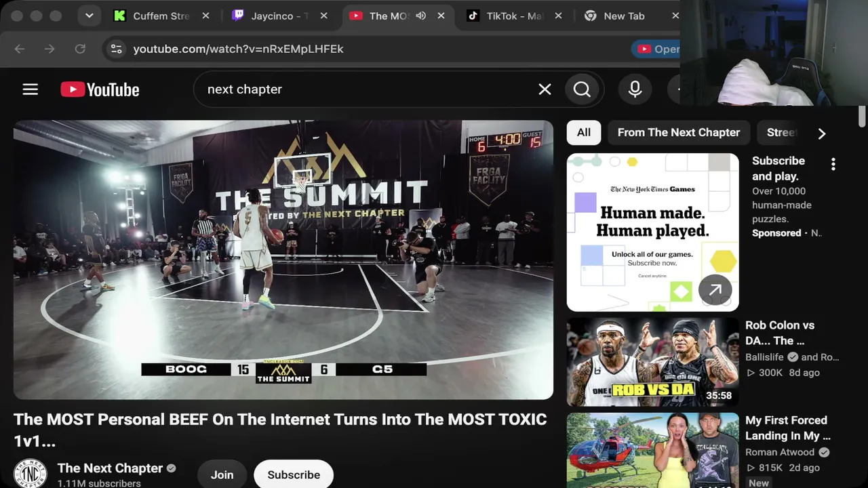Switch to the New Tab tab
This screenshot has width=868, height=488.
[x=624, y=16]
